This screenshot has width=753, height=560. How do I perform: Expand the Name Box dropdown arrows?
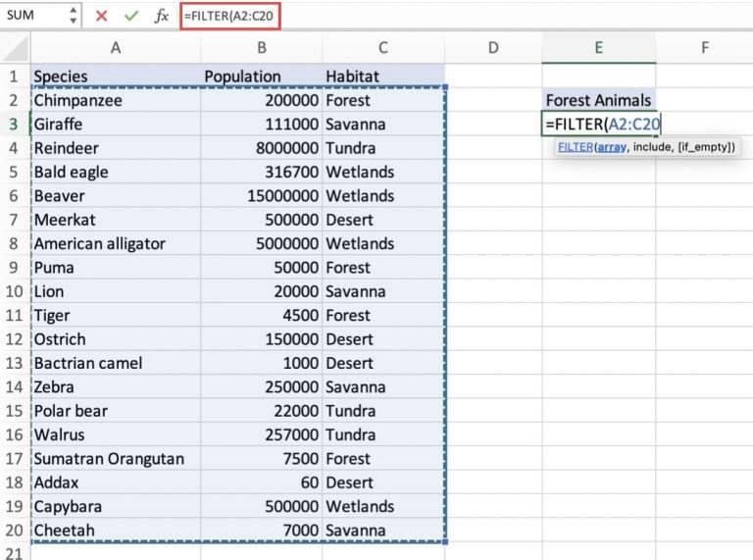pyautogui.click(x=74, y=16)
